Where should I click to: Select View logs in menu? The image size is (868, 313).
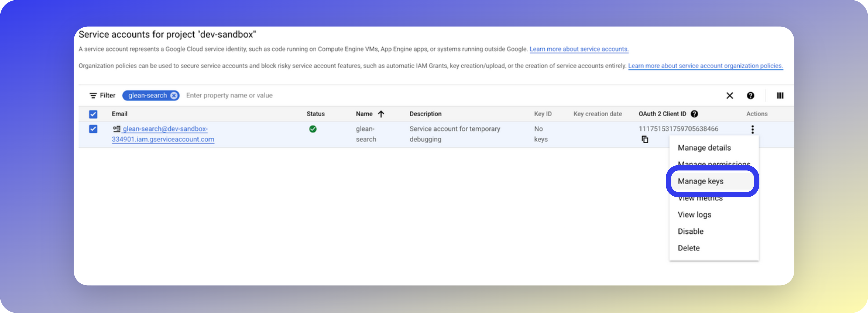[x=694, y=215]
